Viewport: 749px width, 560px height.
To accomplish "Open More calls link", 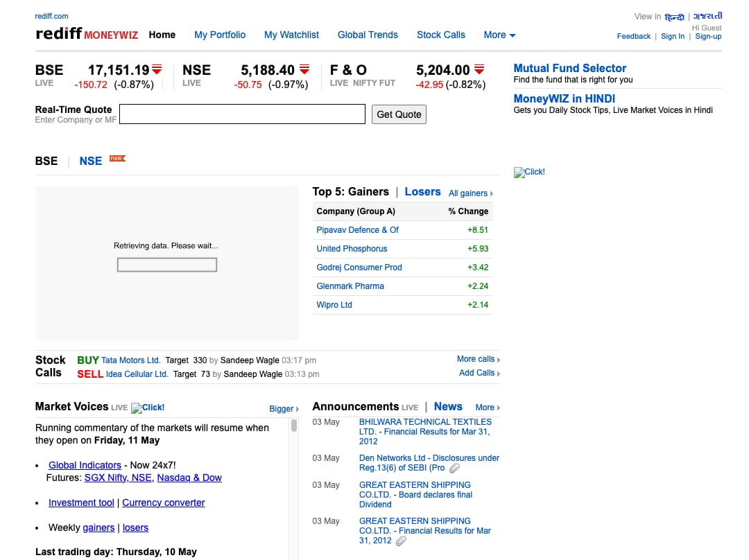I will [x=478, y=359].
